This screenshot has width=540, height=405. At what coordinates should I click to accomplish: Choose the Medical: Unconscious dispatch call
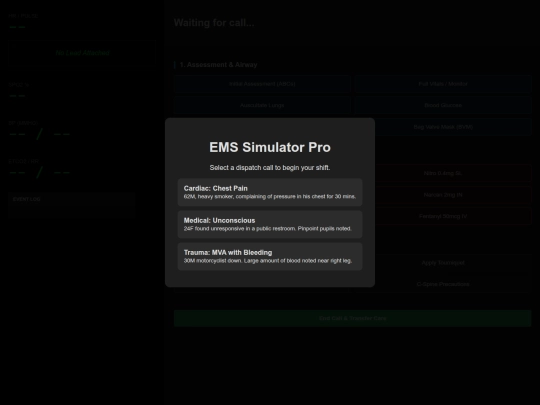pos(270,224)
